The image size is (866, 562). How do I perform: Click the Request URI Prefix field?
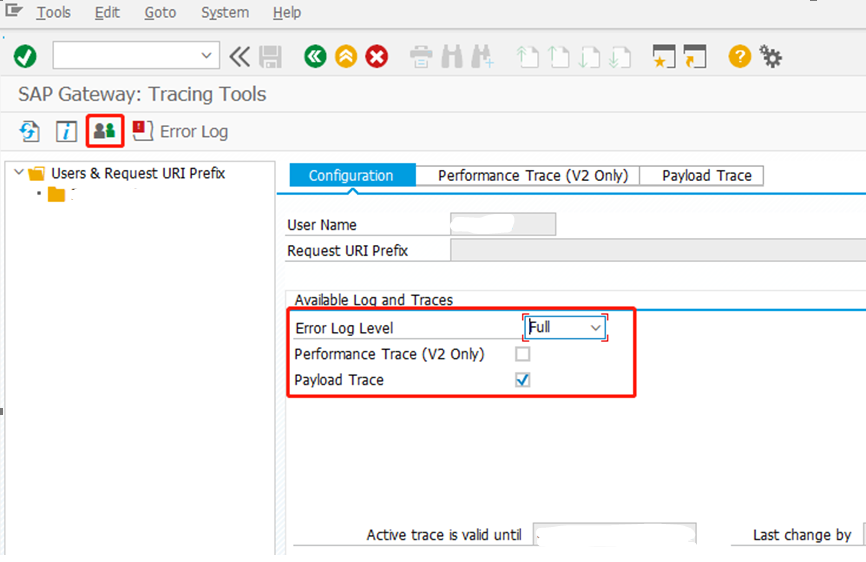(x=658, y=250)
